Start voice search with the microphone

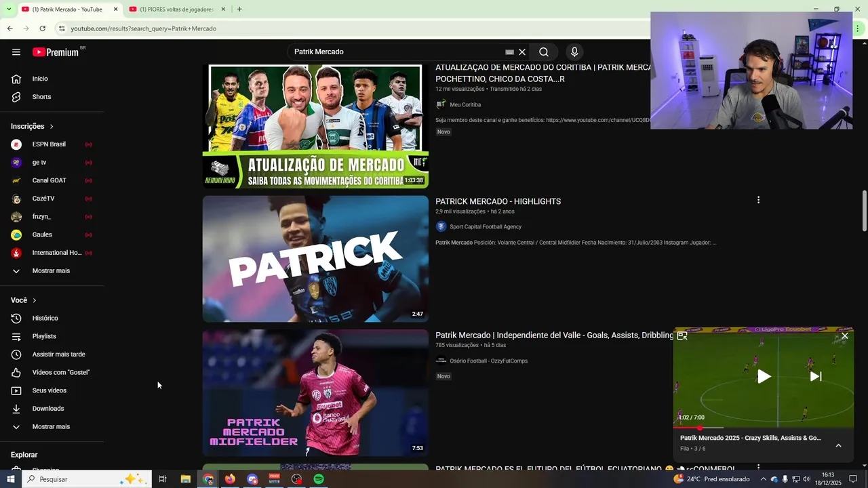tap(574, 52)
